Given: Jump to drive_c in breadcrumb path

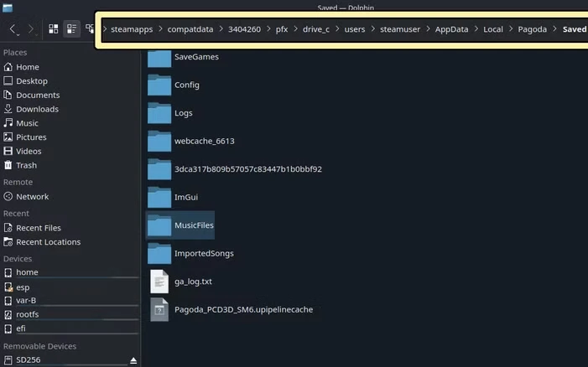Looking at the screenshot, I should click(x=316, y=29).
